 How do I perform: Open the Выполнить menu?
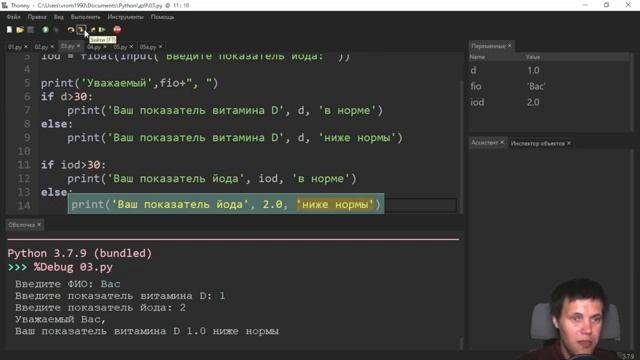click(x=85, y=17)
